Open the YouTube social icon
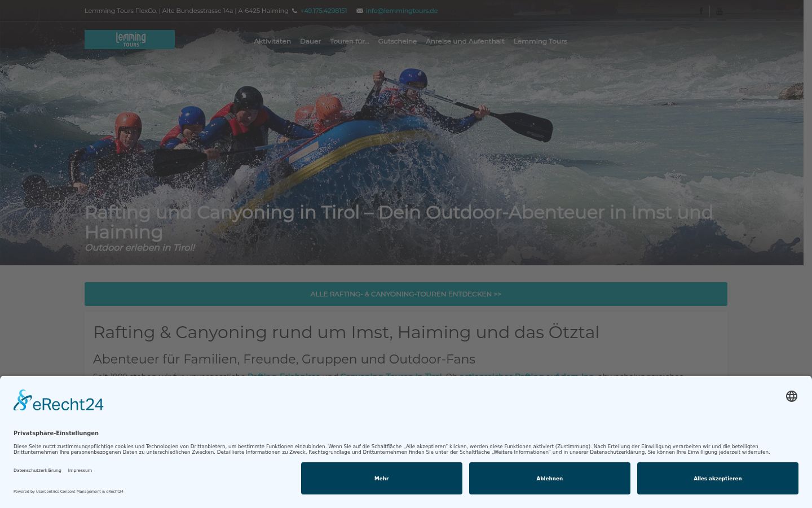 pyautogui.click(x=719, y=11)
